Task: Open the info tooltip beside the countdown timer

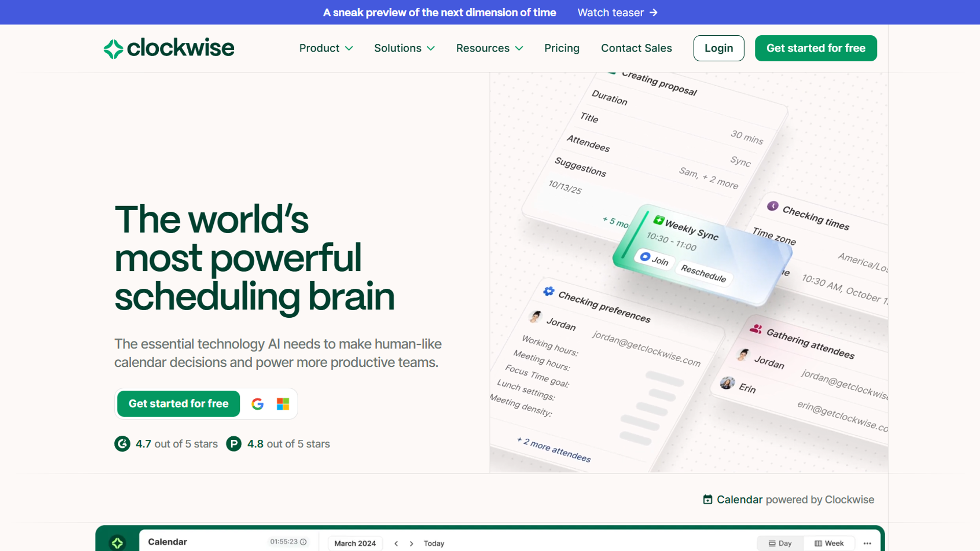Action: 303,542
